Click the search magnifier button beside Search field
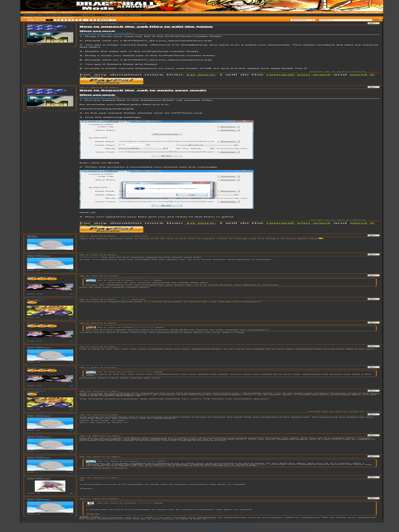Viewport: 399px width, 532px height. (375, 20)
